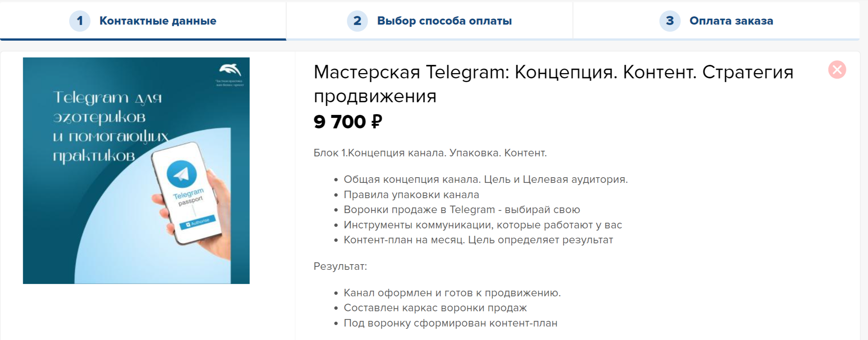Click the Результат: label
The image size is (868, 340).
click(340, 266)
